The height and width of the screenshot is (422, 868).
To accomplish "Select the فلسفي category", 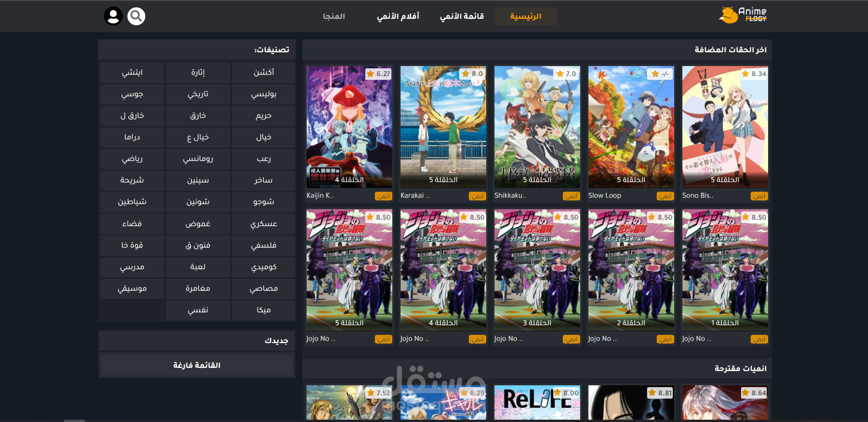I will point(264,245).
